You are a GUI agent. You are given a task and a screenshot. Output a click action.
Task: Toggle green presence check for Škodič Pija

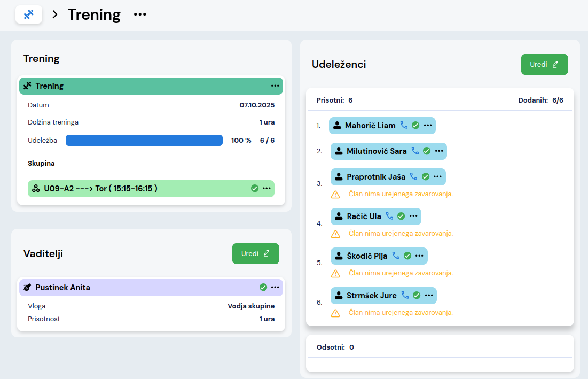tap(407, 256)
